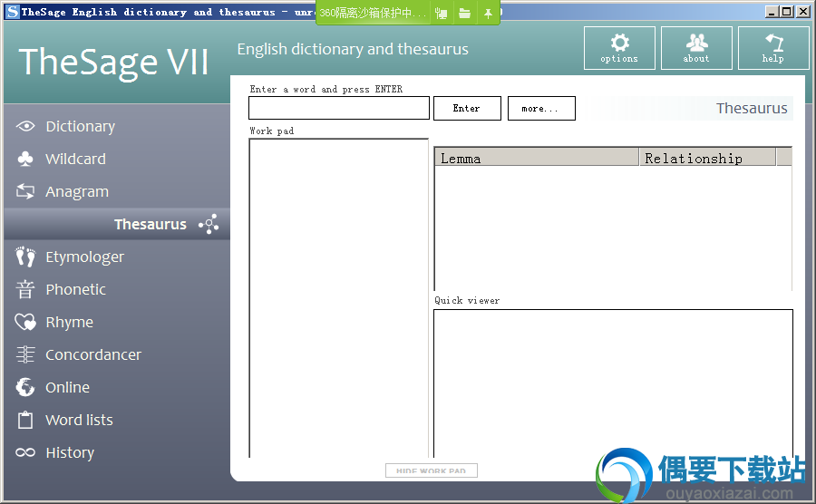The height and width of the screenshot is (504, 816).
Task: Click the 360 sandbox folder icon
Action: (465, 14)
